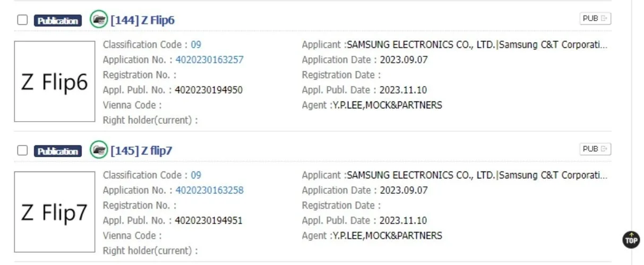Follow classification code 09 link for Z flip7
Image resolution: width=644 pixels, height=265 pixels.
pos(196,175)
